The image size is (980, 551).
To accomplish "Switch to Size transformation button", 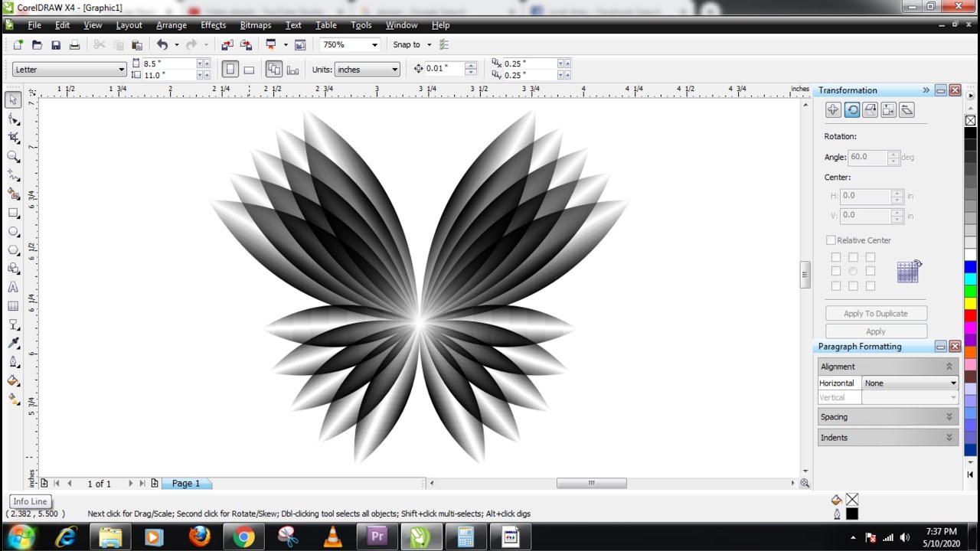I will click(888, 110).
